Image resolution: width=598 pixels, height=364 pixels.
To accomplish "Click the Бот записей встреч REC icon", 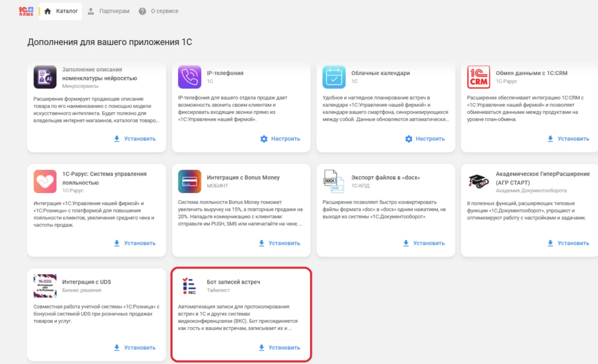I will [190, 286].
